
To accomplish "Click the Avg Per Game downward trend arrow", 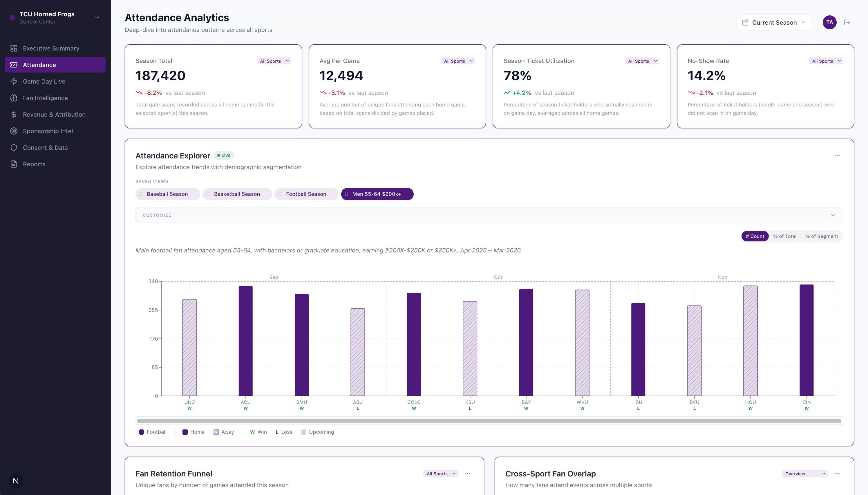I will coord(323,93).
